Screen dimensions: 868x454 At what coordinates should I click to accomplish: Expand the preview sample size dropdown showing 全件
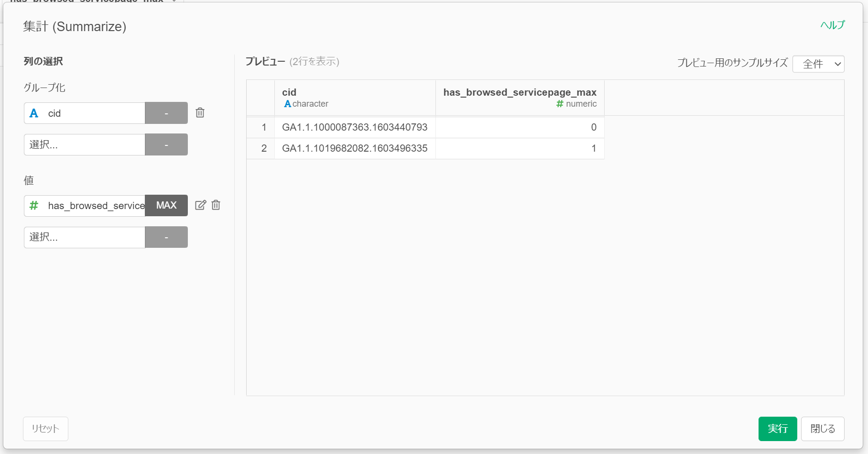[x=818, y=64]
